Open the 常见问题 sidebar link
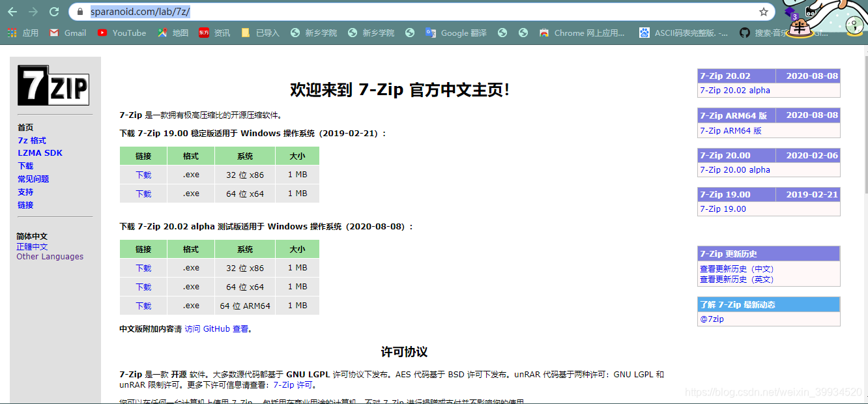This screenshot has width=868, height=404. coord(33,179)
